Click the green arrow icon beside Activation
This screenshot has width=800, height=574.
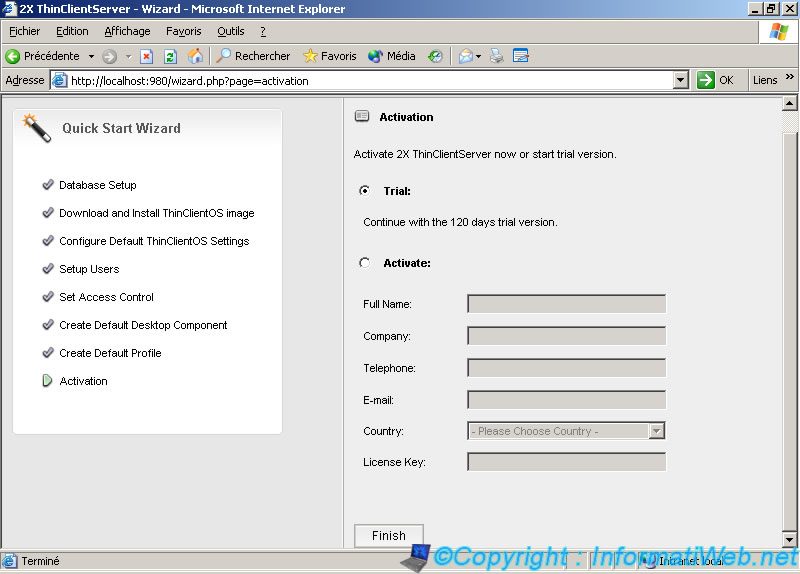click(x=47, y=381)
